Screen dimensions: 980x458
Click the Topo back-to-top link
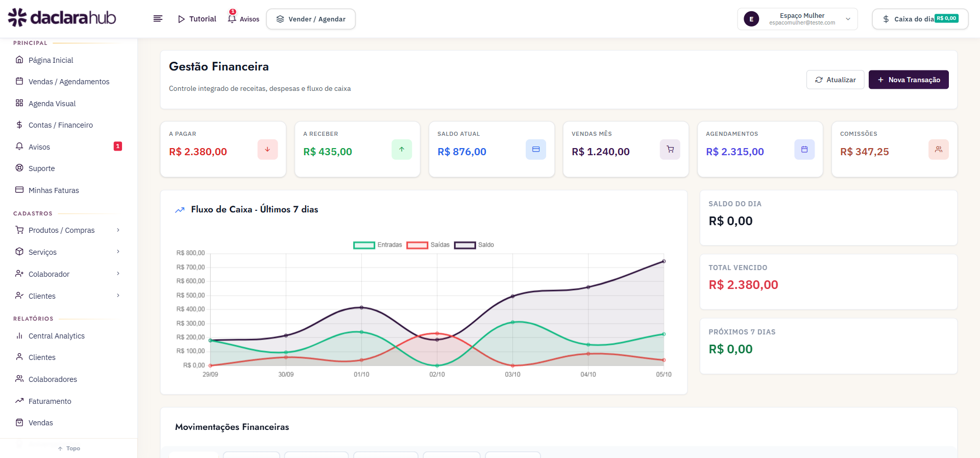click(x=69, y=448)
